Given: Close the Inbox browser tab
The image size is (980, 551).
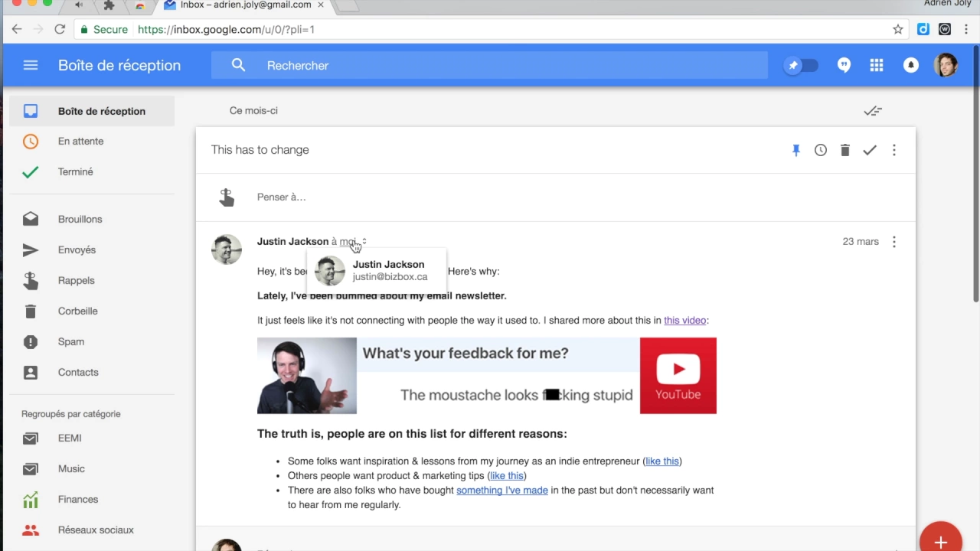Looking at the screenshot, I should point(321,5).
